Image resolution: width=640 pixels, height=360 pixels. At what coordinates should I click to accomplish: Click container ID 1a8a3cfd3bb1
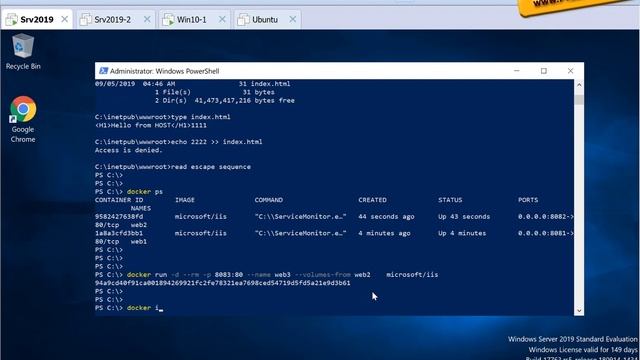point(119,233)
